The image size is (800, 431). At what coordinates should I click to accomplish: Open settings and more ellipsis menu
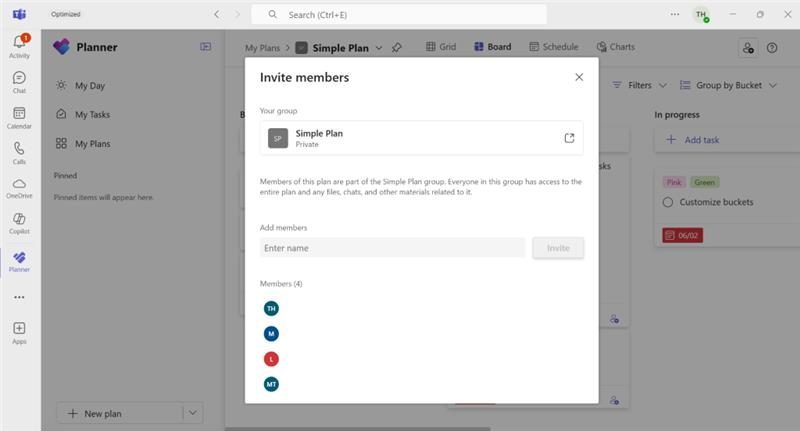tap(675, 14)
